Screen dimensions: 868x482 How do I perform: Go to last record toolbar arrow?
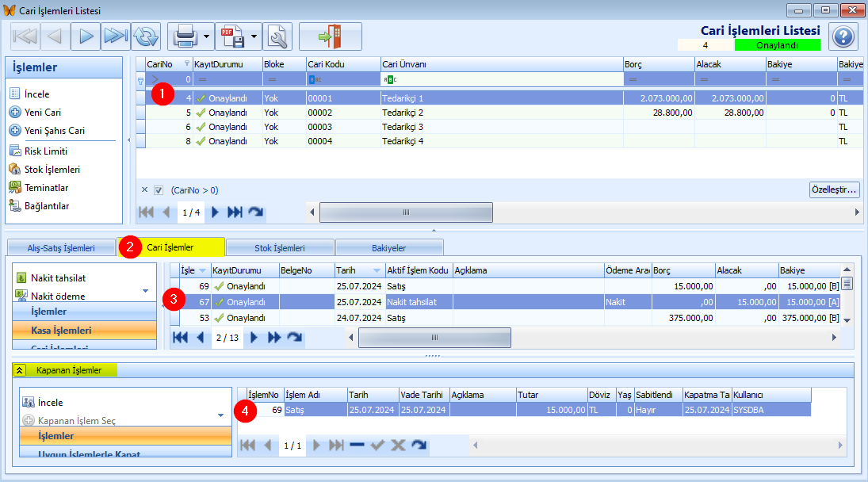[116, 36]
